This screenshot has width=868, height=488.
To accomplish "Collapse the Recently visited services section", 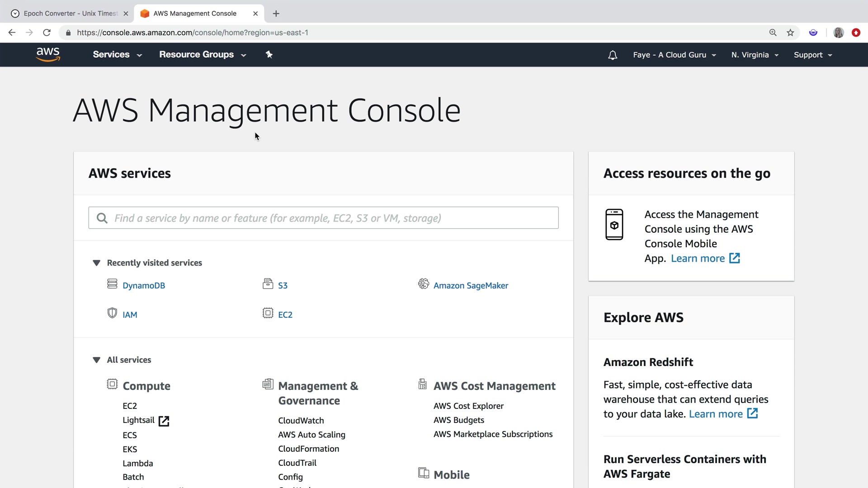I will [x=96, y=263].
